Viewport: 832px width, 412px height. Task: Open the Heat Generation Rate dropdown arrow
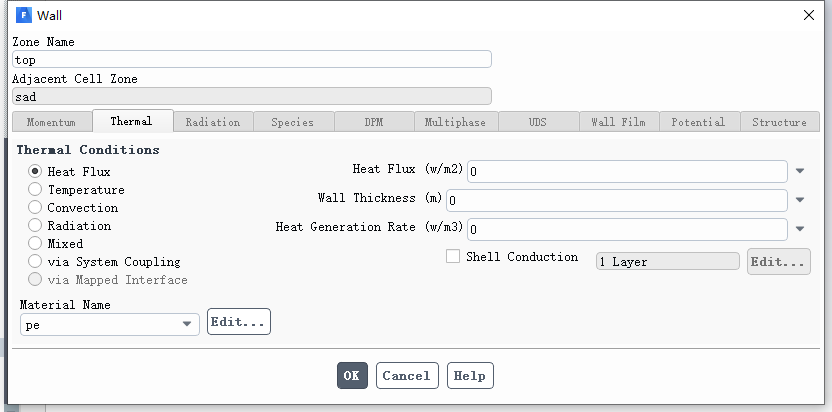coord(800,229)
